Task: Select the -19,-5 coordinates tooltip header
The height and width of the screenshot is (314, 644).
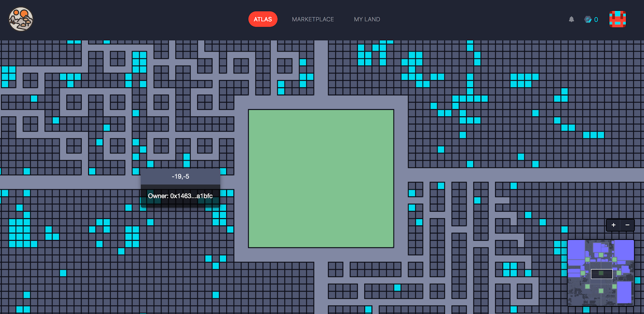Action: [180, 176]
